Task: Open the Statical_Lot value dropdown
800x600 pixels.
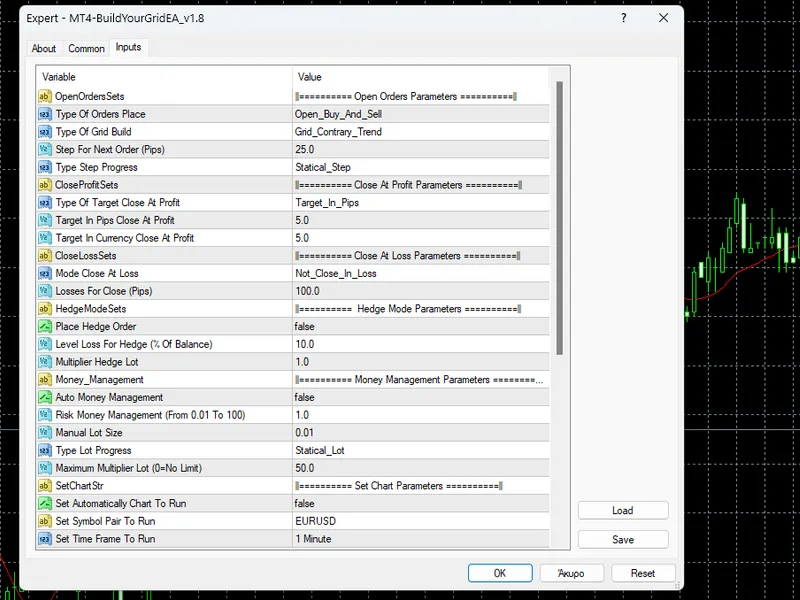Action: [x=421, y=451]
